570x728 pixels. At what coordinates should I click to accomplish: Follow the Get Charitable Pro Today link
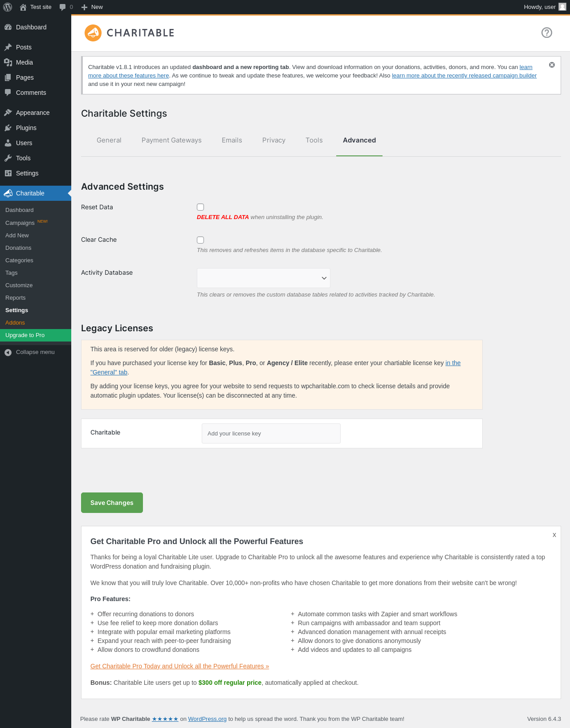pyautogui.click(x=179, y=666)
